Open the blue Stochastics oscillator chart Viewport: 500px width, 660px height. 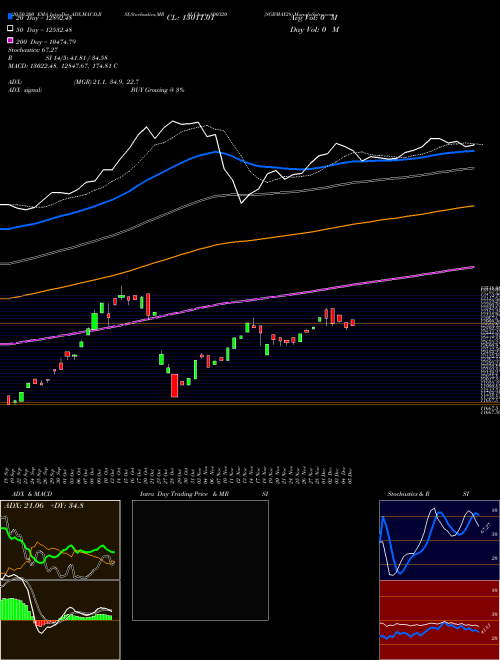point(439,540)
